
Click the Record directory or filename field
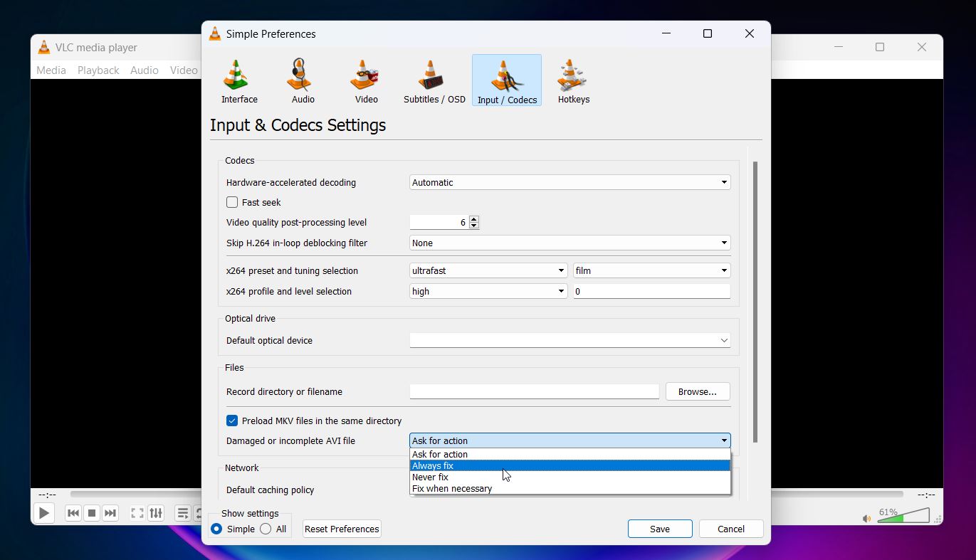pyautogui.click(x=535, y=391)
